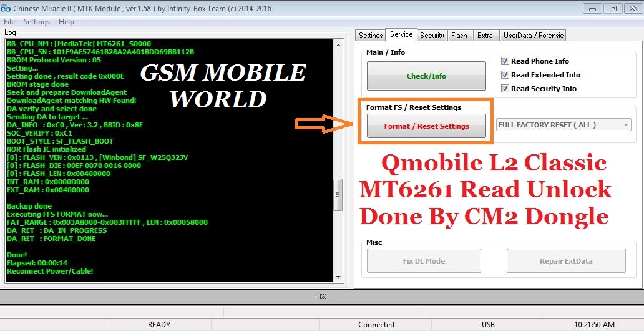Click the USB status bar entry
Image resolution: width=644 pixels, height=331 pixels.
(488, 325)
